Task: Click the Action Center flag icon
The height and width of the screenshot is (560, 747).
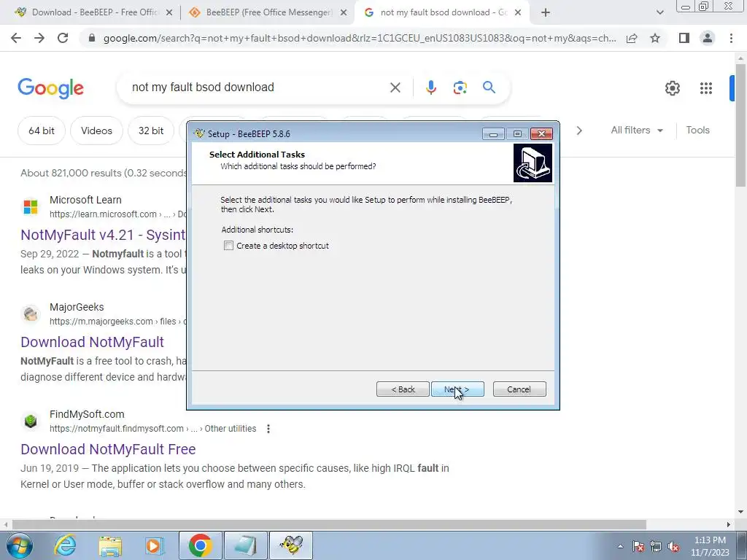Action: [x=638, y=546]
